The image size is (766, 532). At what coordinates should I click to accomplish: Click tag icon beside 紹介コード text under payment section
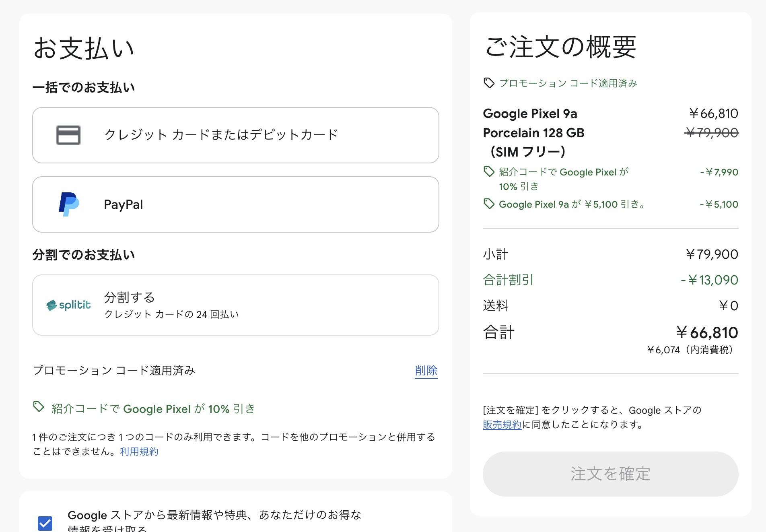pyautogui.click(x=39, y=407)
